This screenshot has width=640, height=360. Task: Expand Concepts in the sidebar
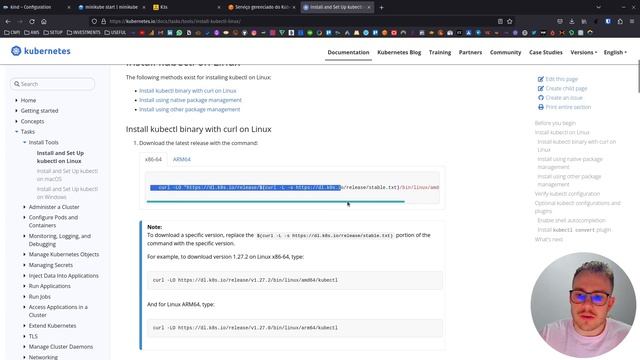[16, 121]
